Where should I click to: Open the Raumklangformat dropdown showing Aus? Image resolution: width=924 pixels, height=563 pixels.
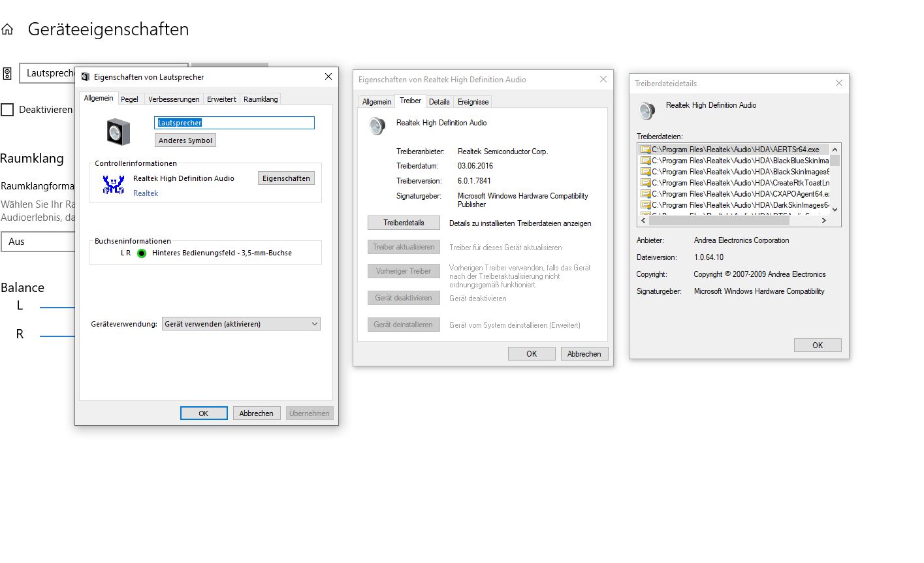tap(38, 242)
